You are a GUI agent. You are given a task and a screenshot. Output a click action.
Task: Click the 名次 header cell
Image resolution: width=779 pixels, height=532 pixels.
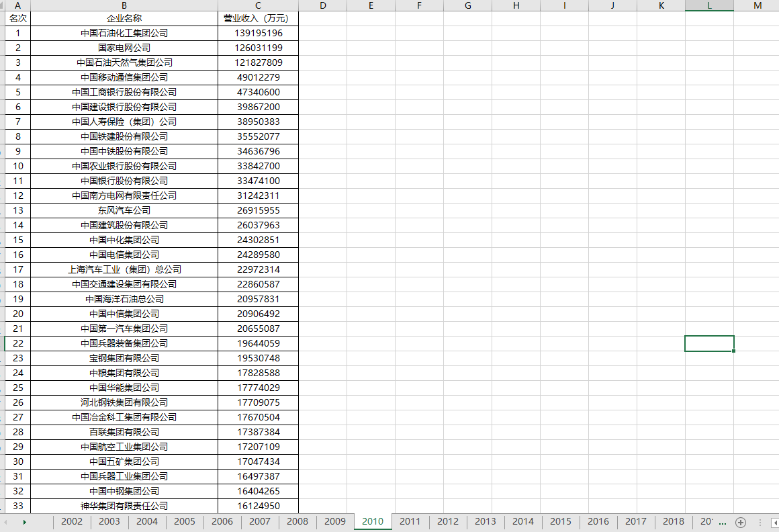[18, 18]
